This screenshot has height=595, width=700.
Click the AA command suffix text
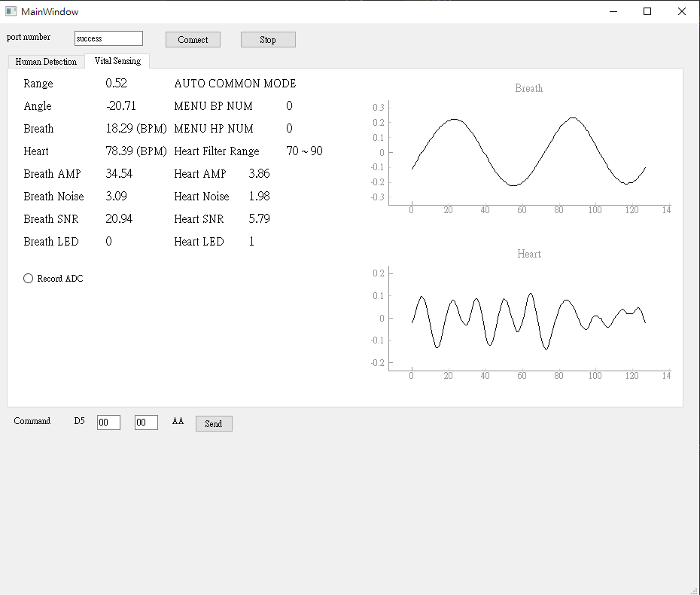(178, 421)
